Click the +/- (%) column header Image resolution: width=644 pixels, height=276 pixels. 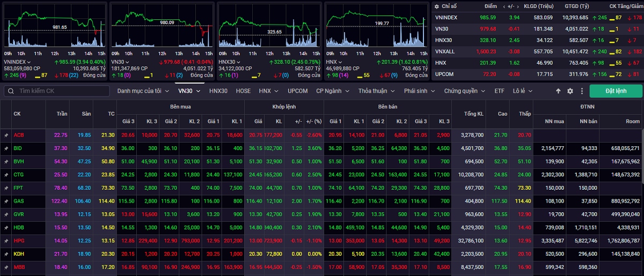tap(313, 121)
